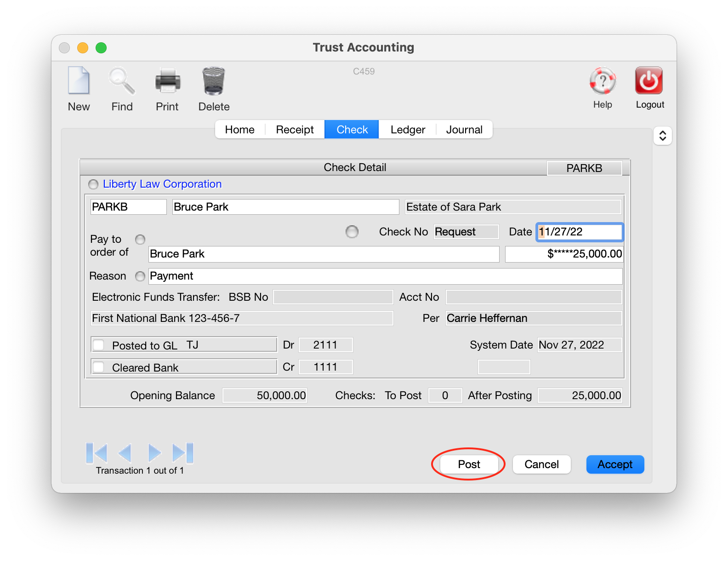Switch to the Ledger tab
The width and height of the screenshot is (728, 561).
point(408,130)
